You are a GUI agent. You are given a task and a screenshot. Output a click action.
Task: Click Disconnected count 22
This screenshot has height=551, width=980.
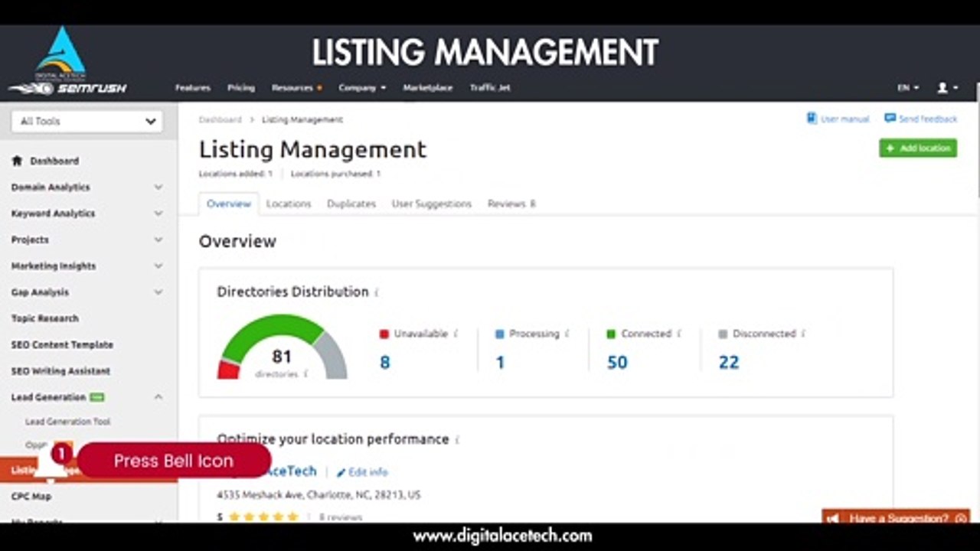tap(729, 363)
